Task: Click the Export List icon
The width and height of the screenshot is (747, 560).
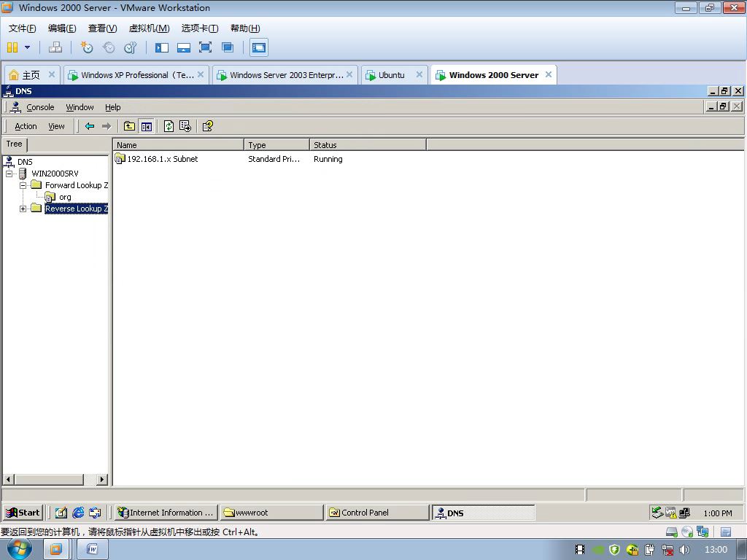Action: [x=185, y=126]
